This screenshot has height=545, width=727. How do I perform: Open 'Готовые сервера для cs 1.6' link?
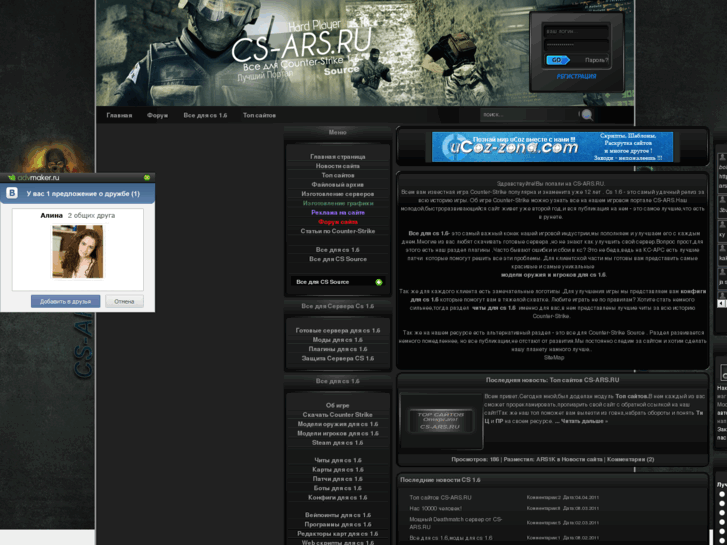click(x=338, y=331)
